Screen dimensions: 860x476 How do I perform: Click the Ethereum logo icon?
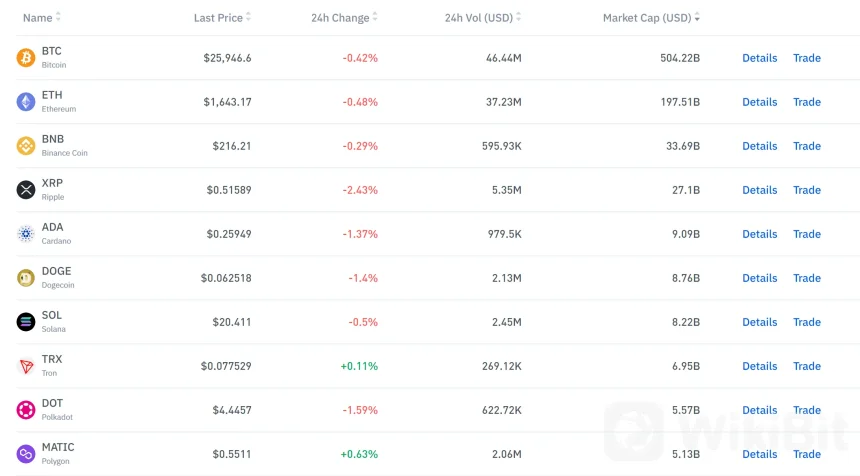26,102
